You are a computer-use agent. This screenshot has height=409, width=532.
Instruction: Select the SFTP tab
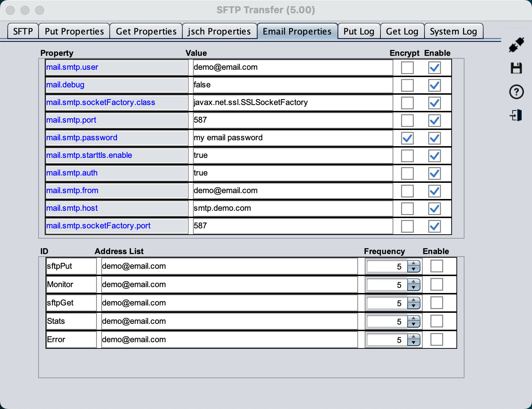(23, 32)
